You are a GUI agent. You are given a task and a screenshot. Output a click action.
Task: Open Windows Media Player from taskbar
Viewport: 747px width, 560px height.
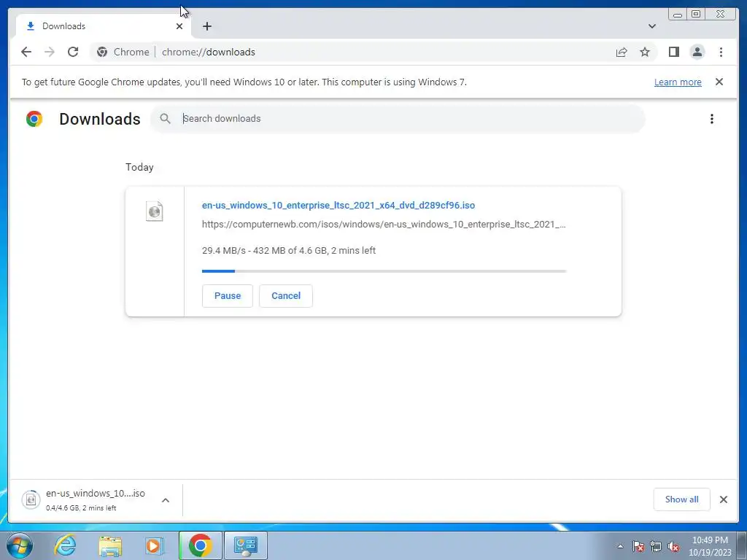(155, 545)
